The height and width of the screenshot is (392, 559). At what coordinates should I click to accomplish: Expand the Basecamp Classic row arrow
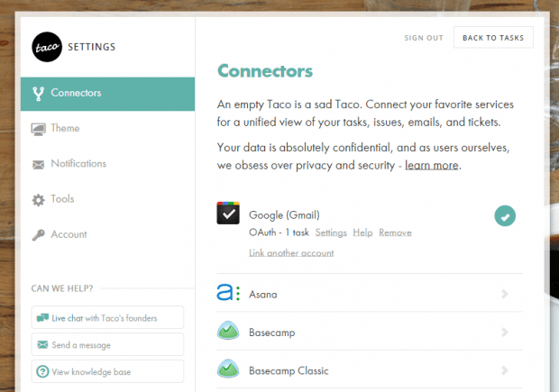[505, 370]
